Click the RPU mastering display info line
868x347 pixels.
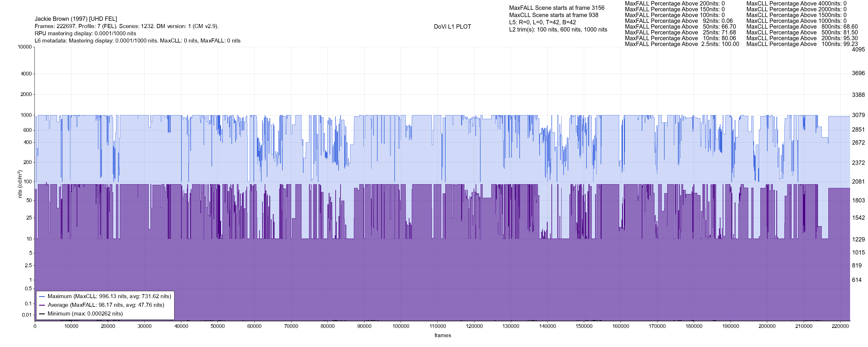(85, 33)
